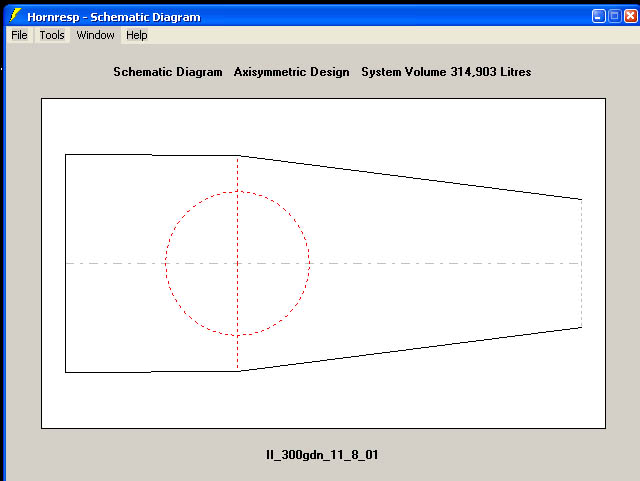The height and width of the screenshot is (481, 640).
Task: Click the record name 'll_300gdn_11_8_01'
Action: 322,455
